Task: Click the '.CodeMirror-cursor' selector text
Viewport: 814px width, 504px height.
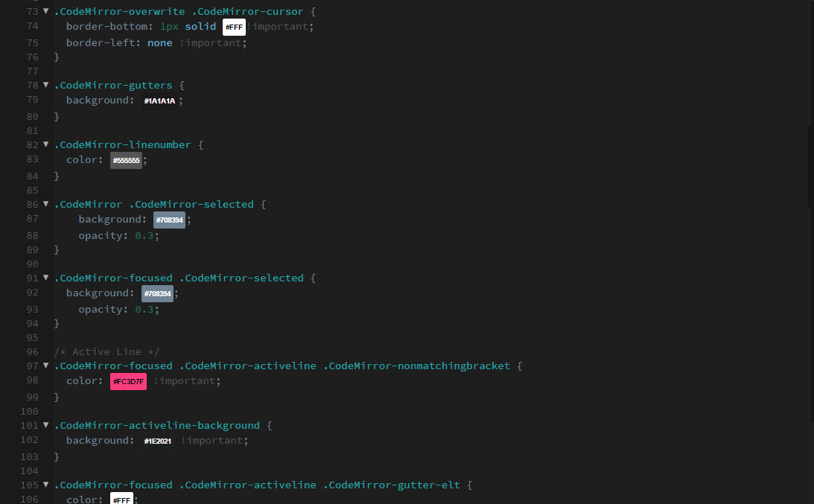Action: tap(247, 11)
